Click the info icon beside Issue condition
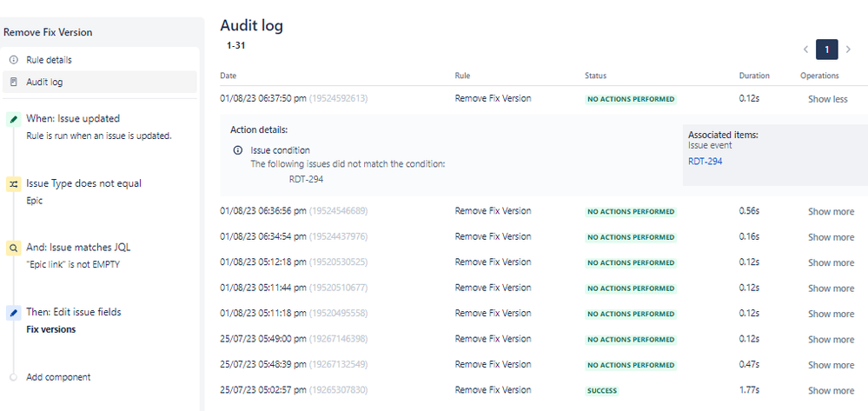The image size is (868, 411). coord(238,150)
